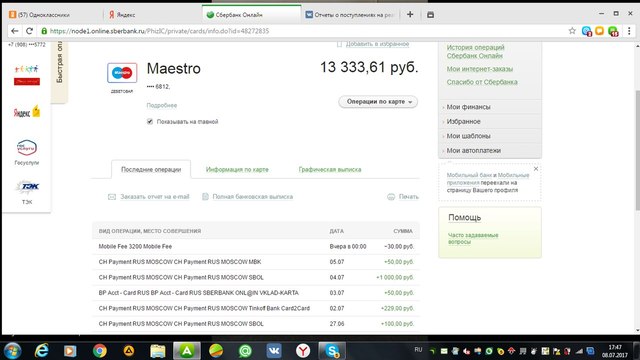
Task: Expand the Мои шаблоны section
Action: pos(468,136)
